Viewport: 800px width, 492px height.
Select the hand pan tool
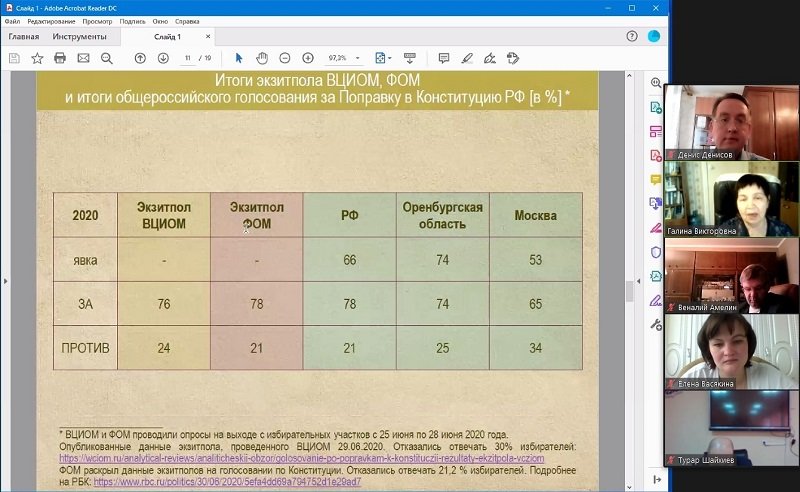(x=262, y=58)
